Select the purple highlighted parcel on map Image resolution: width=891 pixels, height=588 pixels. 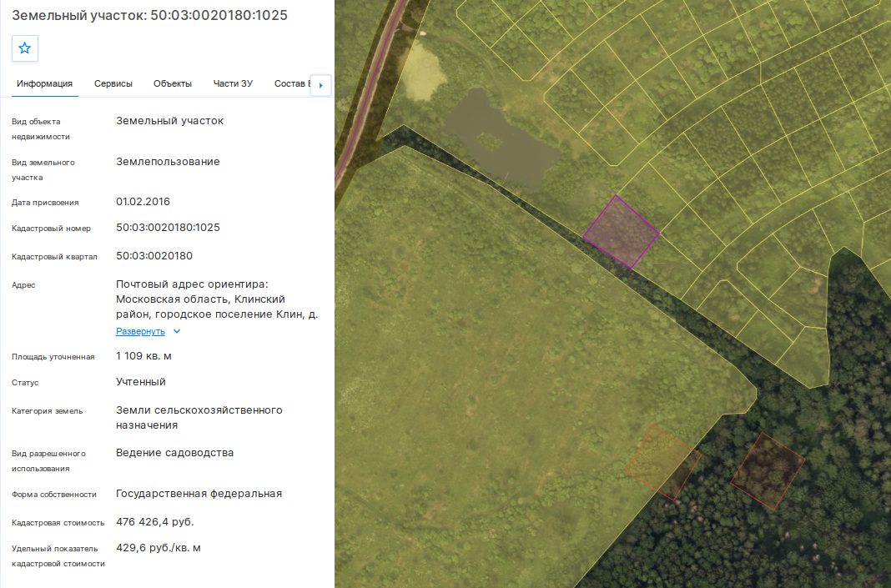(x=621, y=232)
